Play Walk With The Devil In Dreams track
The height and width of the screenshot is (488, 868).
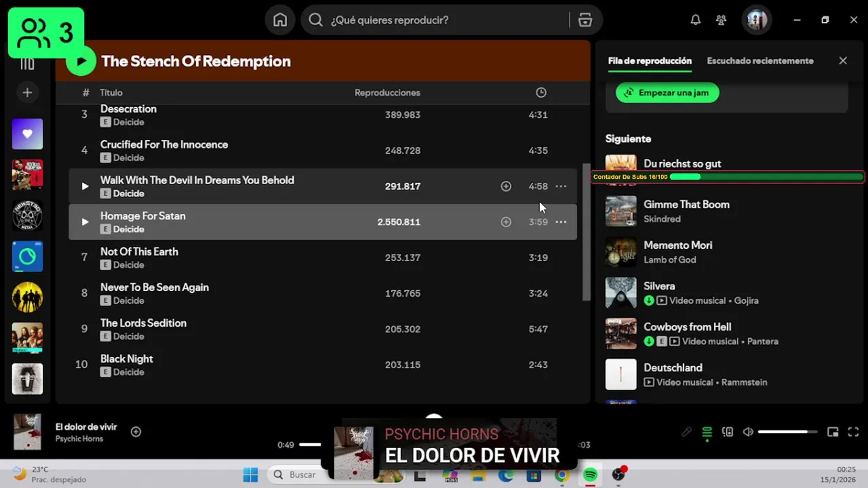(85, 186)
